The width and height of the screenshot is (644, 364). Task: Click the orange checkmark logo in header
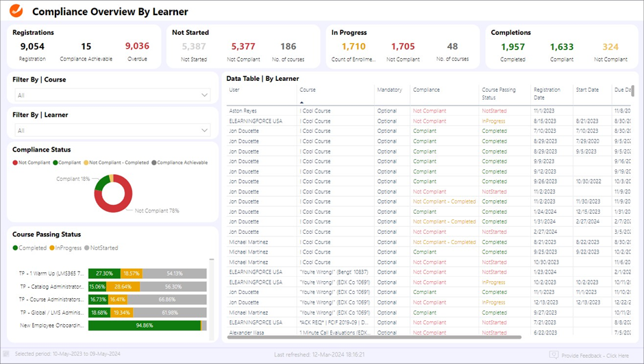[x=16, y=11]
